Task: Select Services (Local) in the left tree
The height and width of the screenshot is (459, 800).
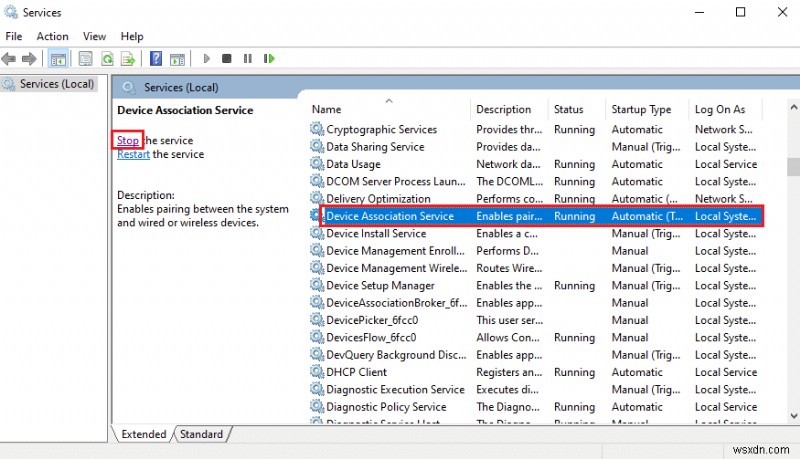Action: (x=56, y=84)
